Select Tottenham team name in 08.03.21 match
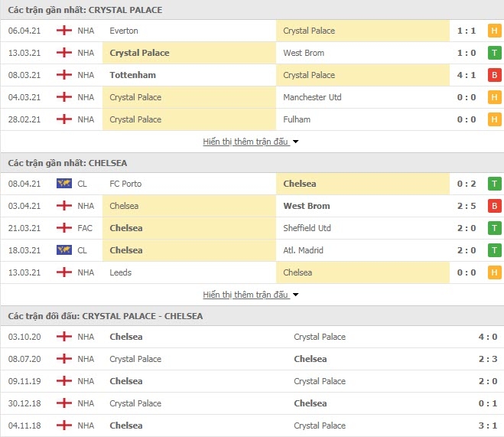The height and width of the screenshot is (437, 504). point(133,75)
